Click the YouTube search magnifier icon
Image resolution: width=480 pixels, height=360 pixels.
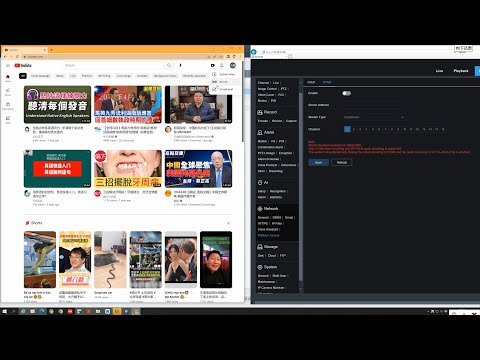click(x=169, y=65)
